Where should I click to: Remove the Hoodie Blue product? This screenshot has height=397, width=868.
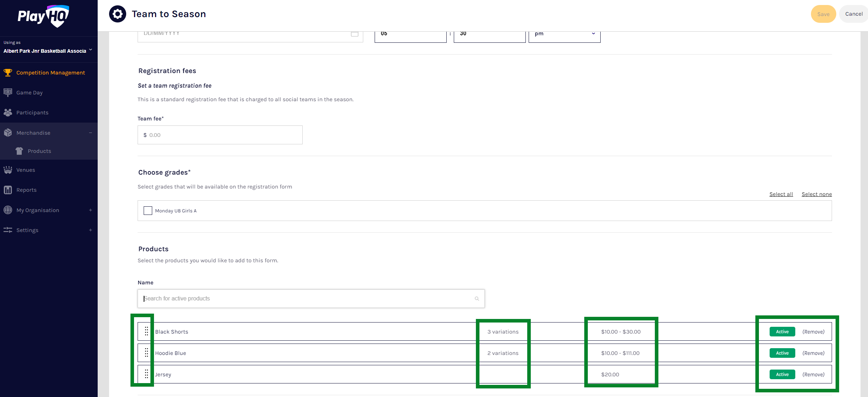click(x=813, y=353)
